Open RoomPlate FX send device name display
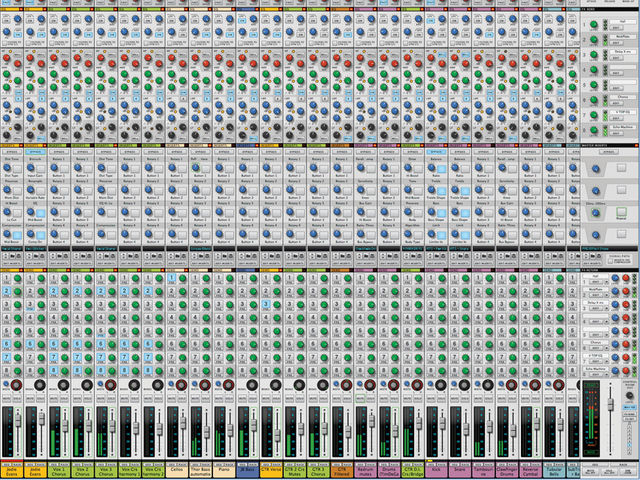The width and height of the screenshot is (640, 480). 622,36
